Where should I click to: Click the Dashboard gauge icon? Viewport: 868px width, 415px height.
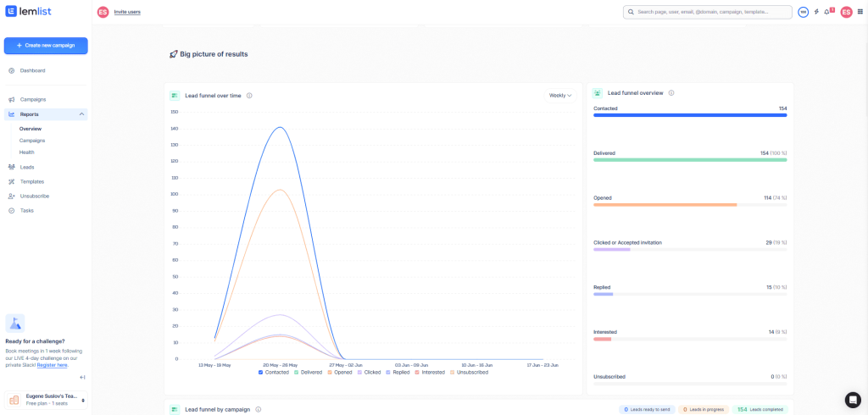point(12,71)
